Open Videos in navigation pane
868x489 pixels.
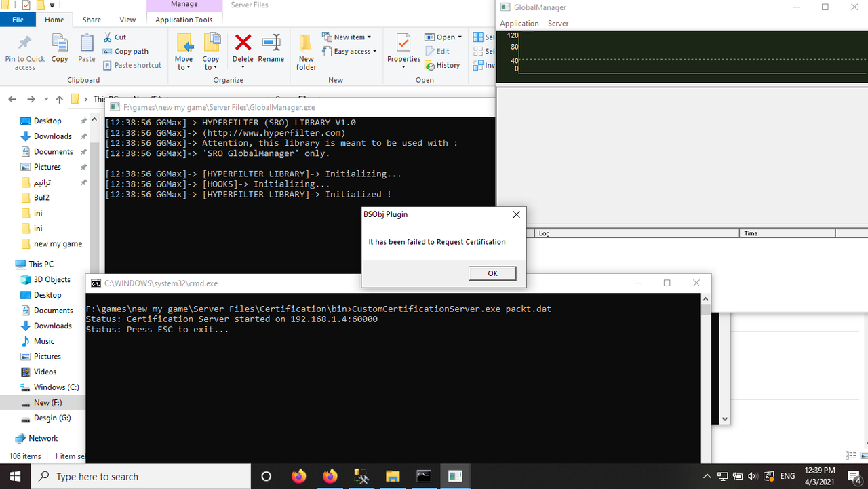point(45,372)
